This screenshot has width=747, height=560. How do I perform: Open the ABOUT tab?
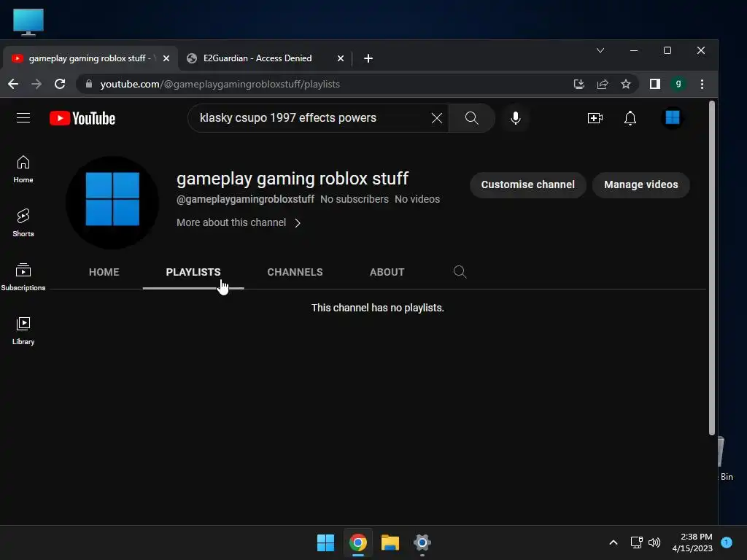pos(387,272)
